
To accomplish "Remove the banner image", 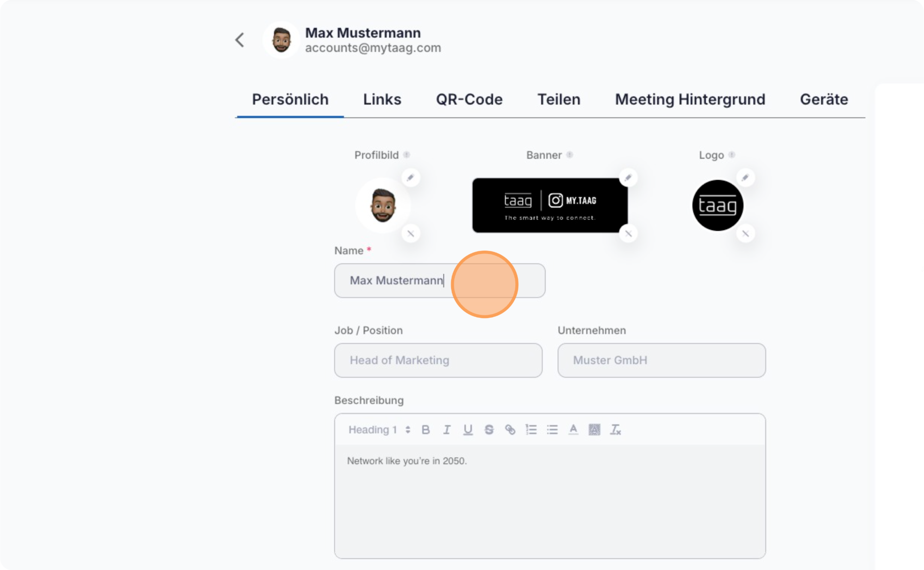I will (x=628, y=233).
